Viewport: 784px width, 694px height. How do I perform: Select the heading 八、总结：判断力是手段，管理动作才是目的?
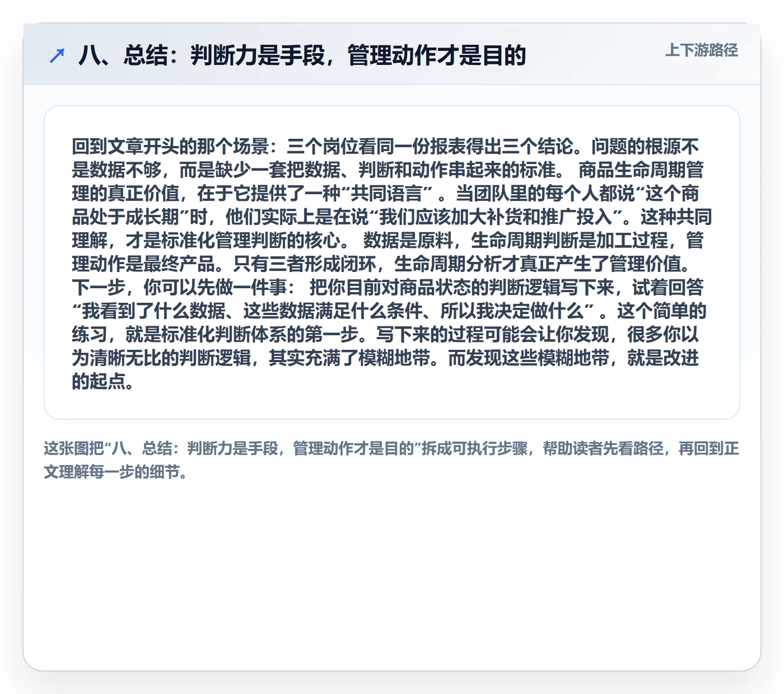pyautogui.click(x=302, y=55)
